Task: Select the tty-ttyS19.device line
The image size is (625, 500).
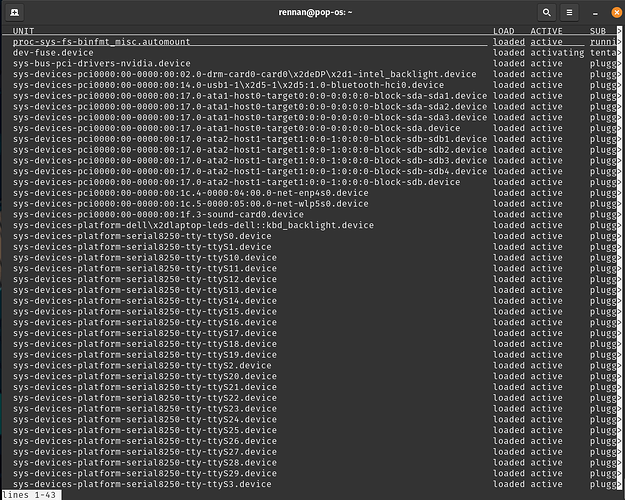Action: point(145,354)
